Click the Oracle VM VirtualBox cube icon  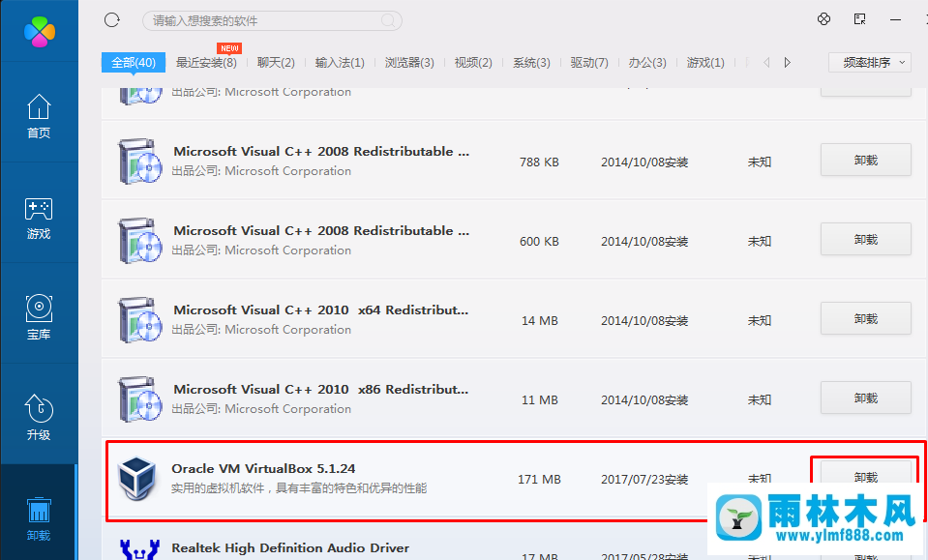(x=136, y=479)
